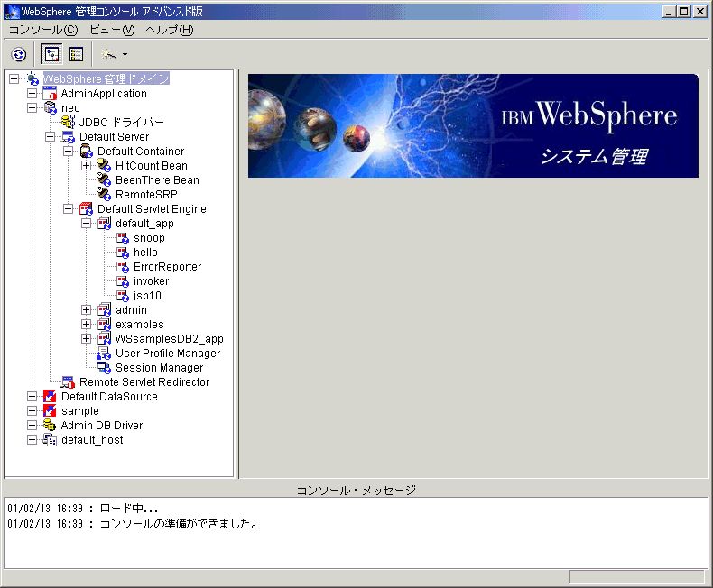Switch to type list view icon
713x588 pixels.
coord(76,54)
